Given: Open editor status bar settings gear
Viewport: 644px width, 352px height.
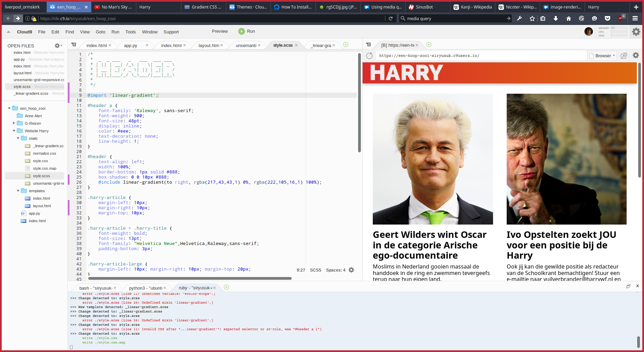Looking at the screenshot, I should 351,270.
